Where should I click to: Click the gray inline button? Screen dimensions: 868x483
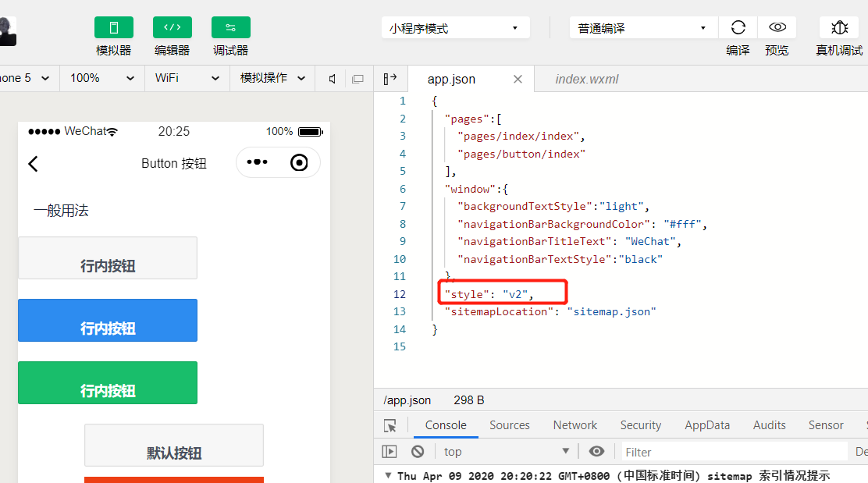click(x=108, y=258)
